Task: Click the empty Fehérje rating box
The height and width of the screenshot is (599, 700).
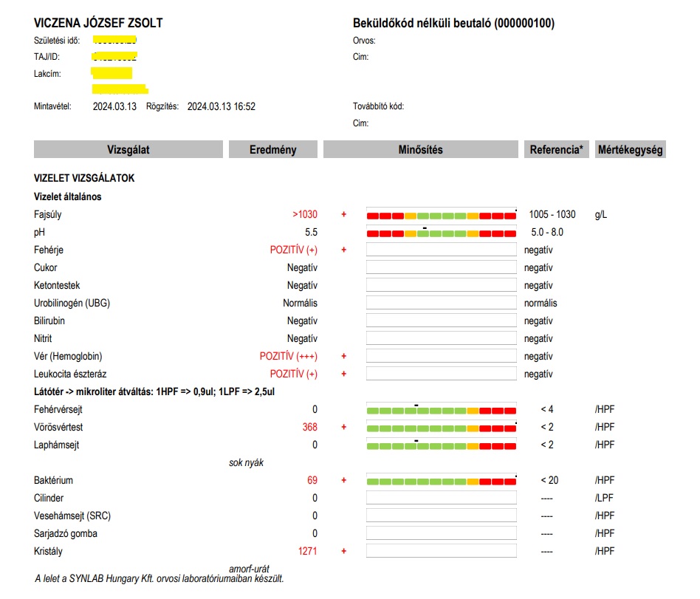Action: point(441,250)
